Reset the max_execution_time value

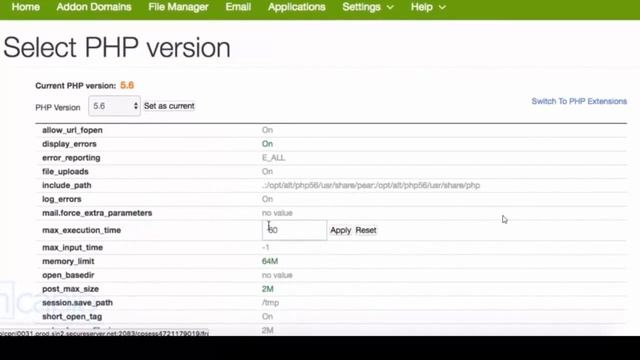[x=366, y=230]
